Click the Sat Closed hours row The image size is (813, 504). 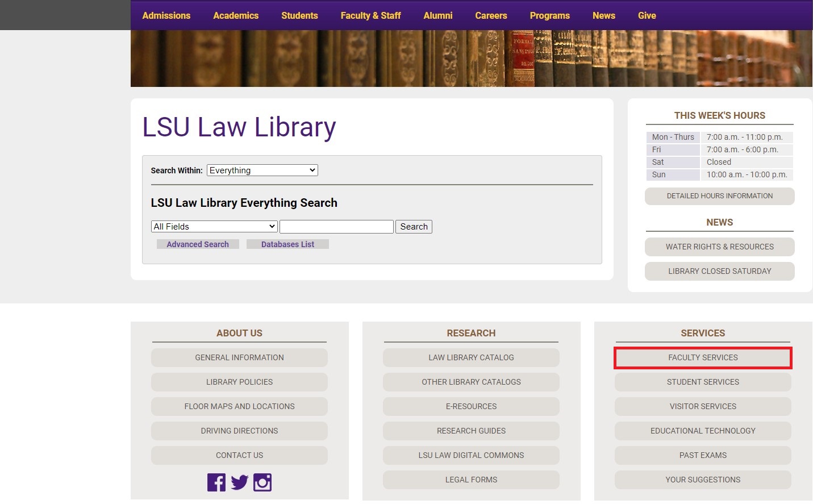point(719,162)
